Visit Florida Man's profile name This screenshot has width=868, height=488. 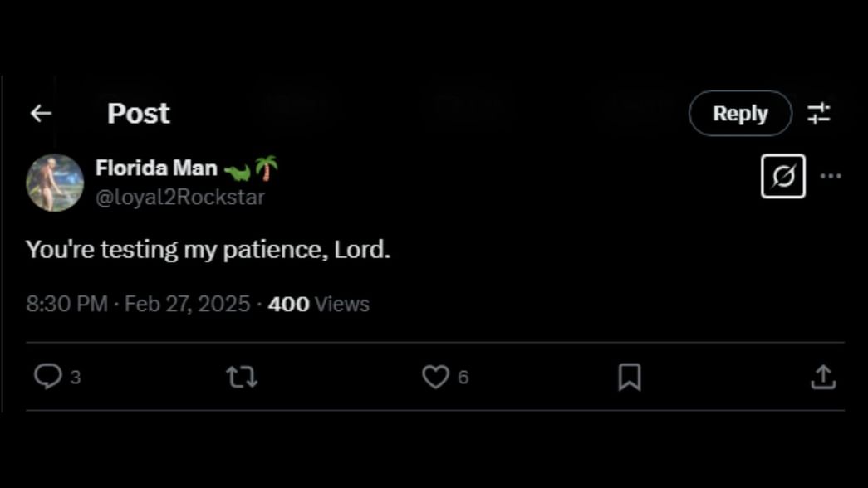[x=158, y=167]
